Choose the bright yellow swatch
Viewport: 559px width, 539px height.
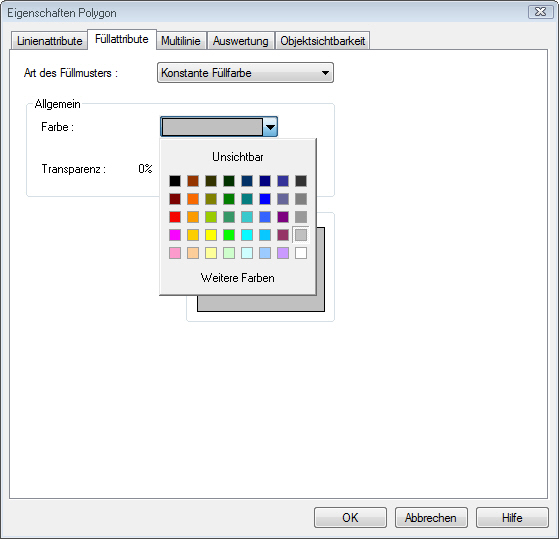[x=211, y=235]
